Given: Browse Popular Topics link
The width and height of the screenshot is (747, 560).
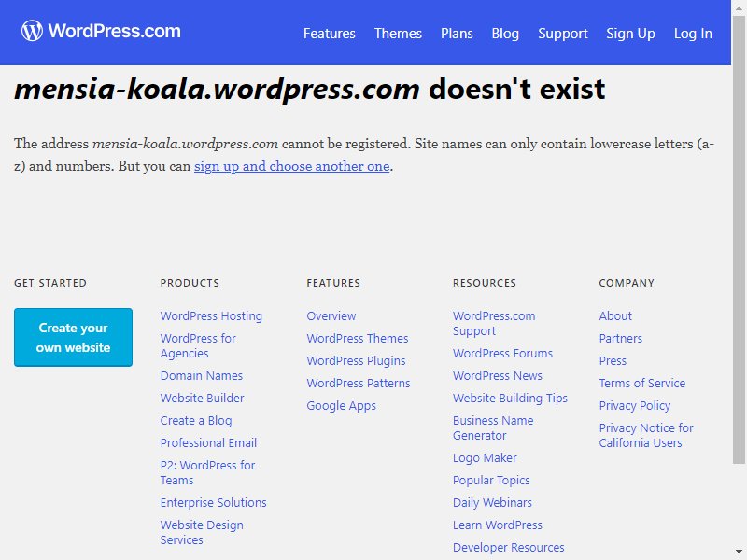Looking at the screenshot, I should [491, 481].
